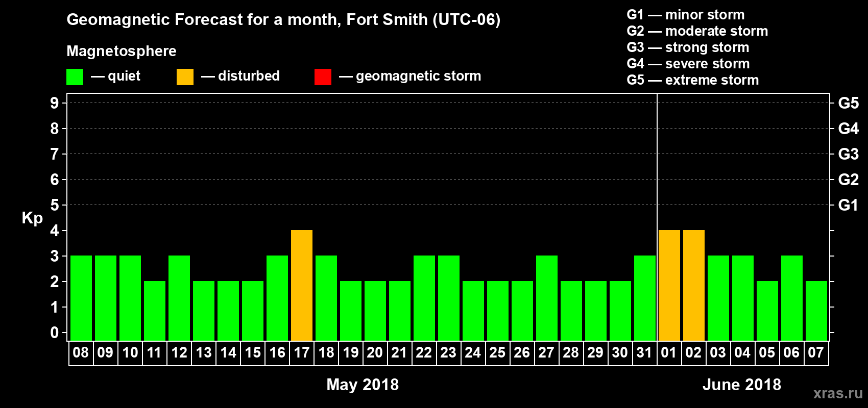Click the 'G3 — strong storm' legend line
Viewport: 868px width, 408px height.
coord(688,47)
